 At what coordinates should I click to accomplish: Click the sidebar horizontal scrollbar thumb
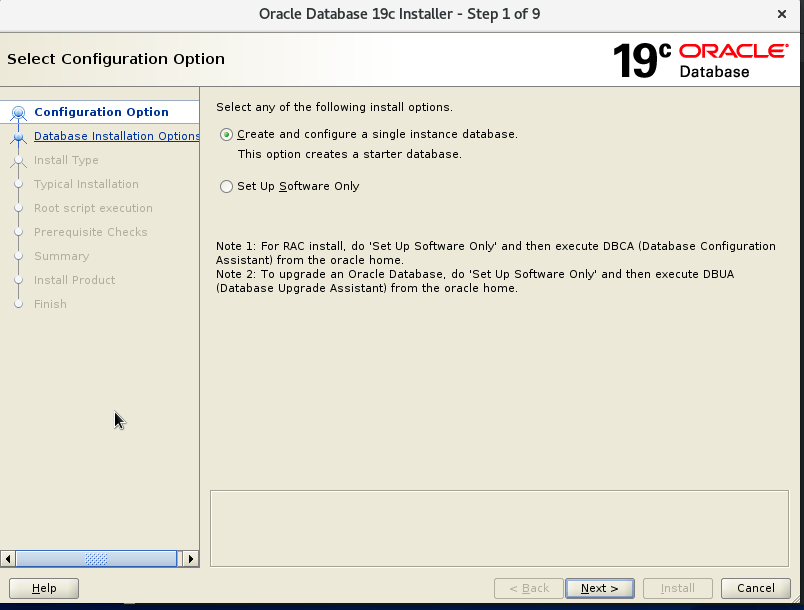[x=96, y=559]
